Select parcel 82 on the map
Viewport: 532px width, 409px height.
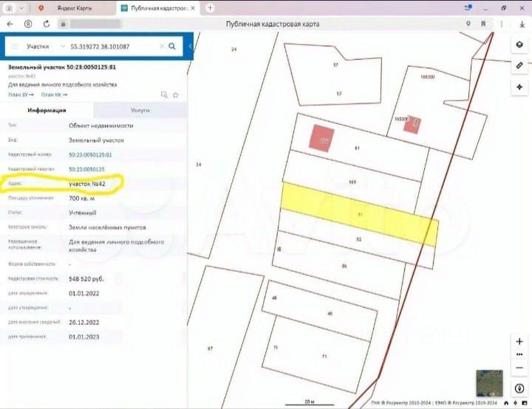pyautogui.click(x=358, y=239)
